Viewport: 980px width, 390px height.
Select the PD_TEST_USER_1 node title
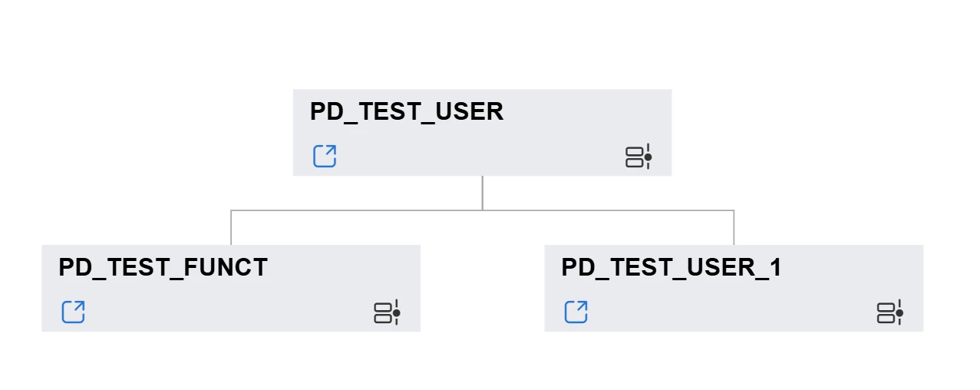[671, 268]
